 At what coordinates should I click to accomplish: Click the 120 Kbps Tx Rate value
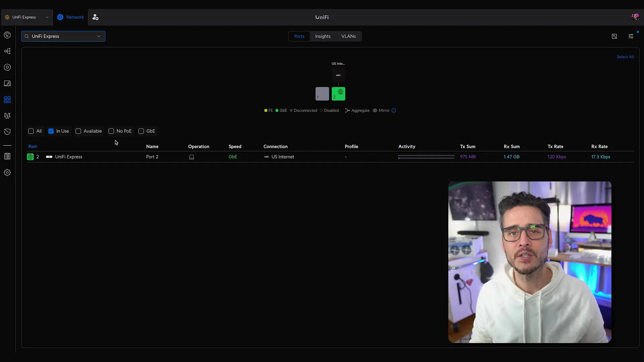[x=557, y=157]
